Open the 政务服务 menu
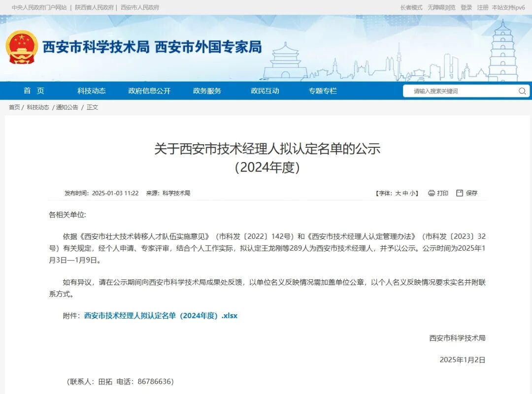The width and height of the screenshot is (532, 394). 207,91
